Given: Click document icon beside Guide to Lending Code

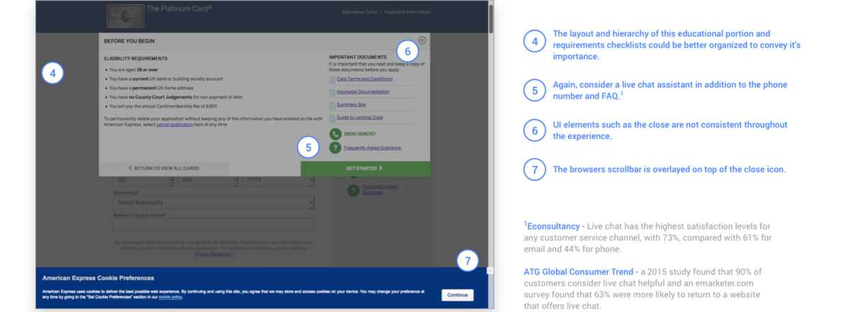Looking at the screenshot, I should click(332, 117).
